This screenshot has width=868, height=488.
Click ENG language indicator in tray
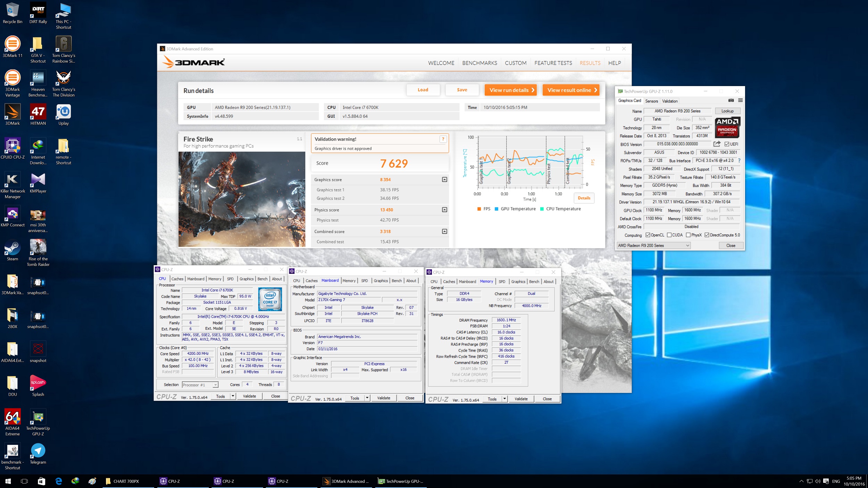pos(836,481)
